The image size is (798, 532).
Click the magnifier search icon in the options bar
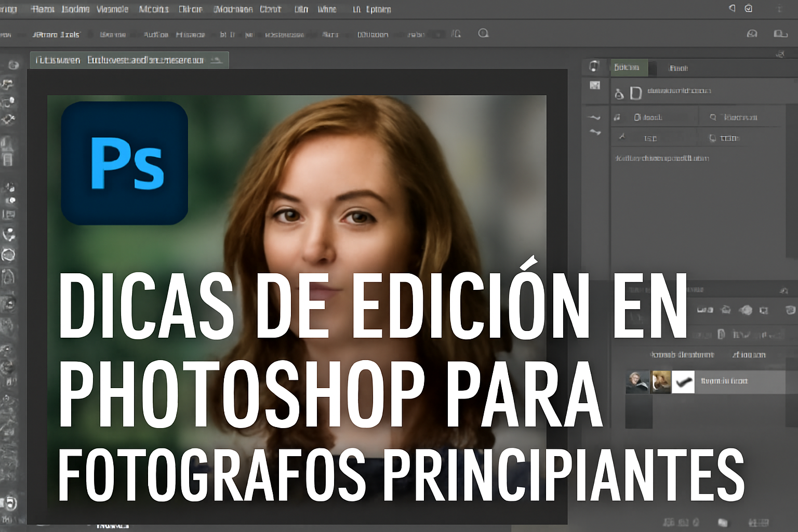tap(483, 33)
